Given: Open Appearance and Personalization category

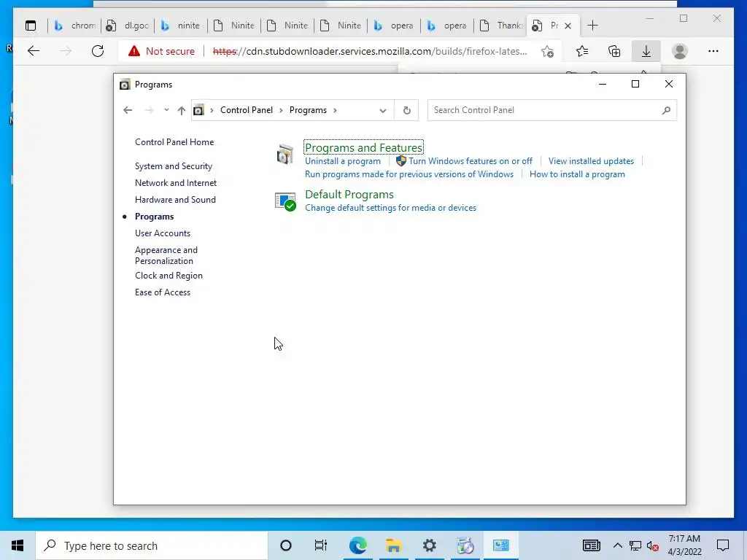Looking at the screenshot, I should click(166, 255).
